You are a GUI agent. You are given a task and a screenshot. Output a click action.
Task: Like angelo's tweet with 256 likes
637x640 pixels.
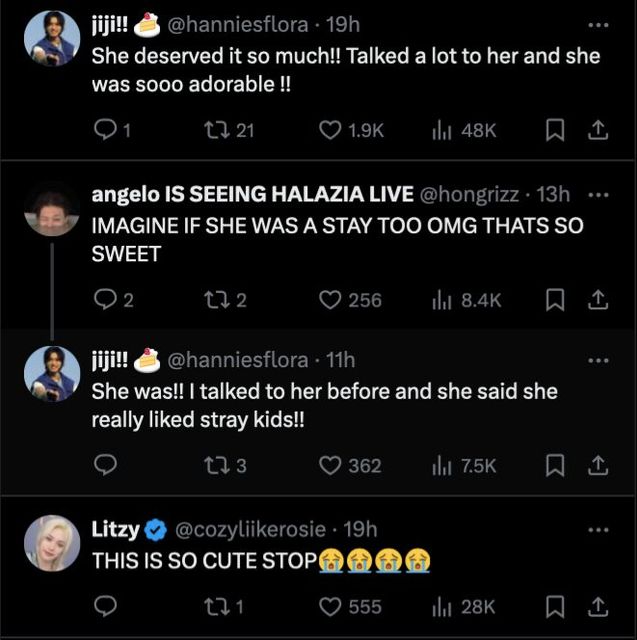[x=331, y=299]
